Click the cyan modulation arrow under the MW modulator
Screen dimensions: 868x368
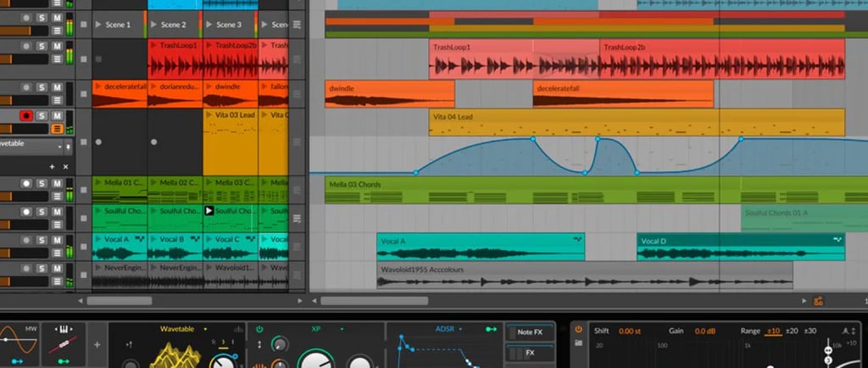point(18,361)
